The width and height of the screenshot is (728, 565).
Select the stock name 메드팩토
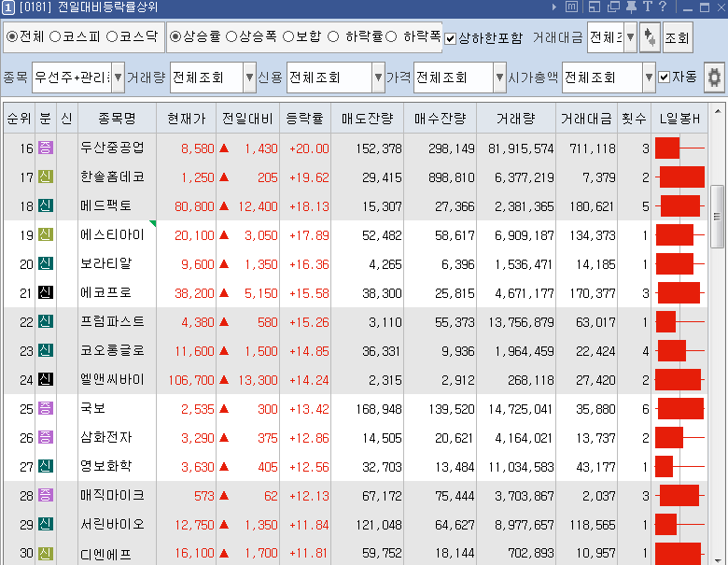105,205
